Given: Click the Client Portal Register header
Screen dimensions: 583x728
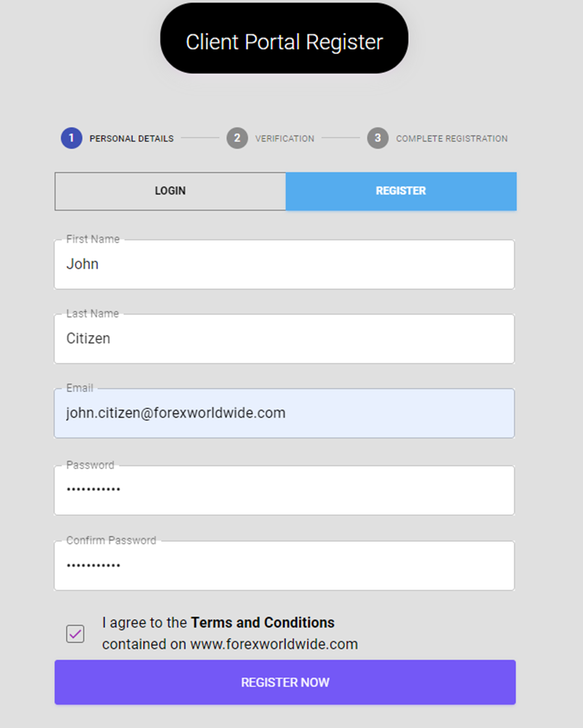Looking at the screenshot, I should (x=284, y=42).
